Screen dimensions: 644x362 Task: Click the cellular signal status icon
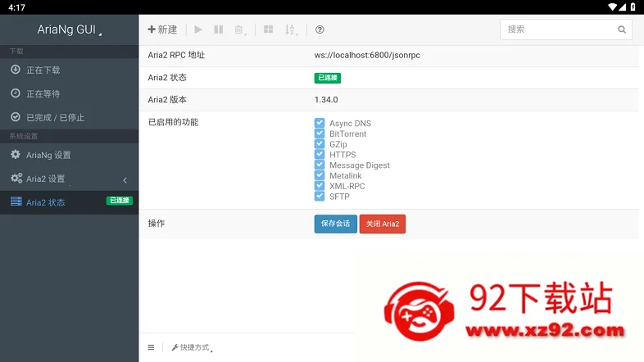point(622,7)
